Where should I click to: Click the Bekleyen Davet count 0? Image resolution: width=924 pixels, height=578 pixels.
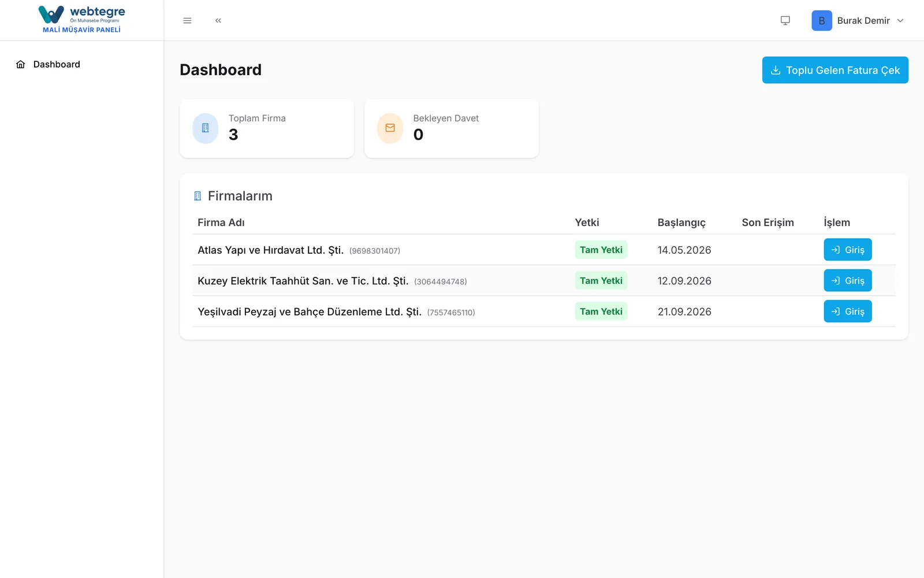418,135
